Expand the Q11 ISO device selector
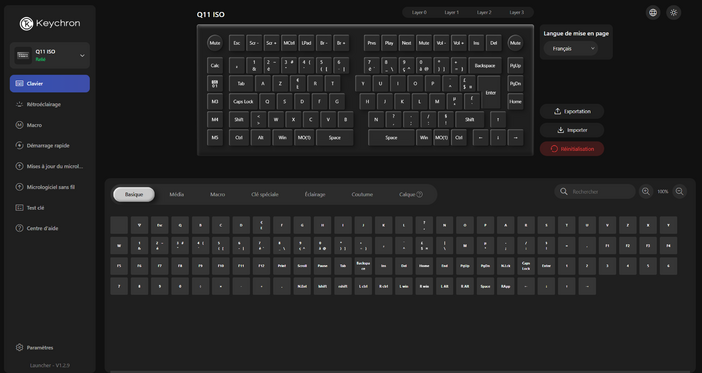 50,55
